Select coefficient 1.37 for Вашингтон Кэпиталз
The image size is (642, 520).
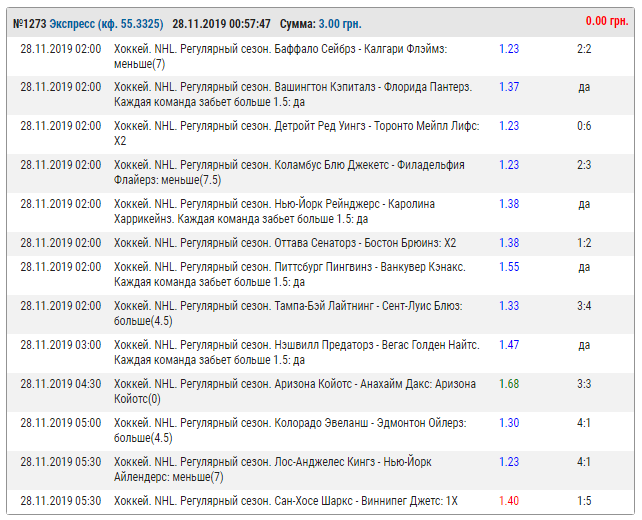pos(509,87)
